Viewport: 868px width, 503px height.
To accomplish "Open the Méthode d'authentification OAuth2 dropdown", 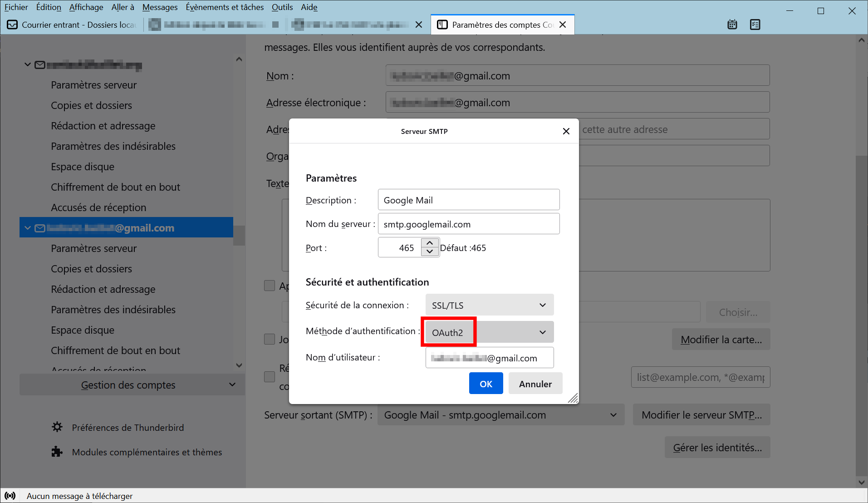I will [488, 332].
